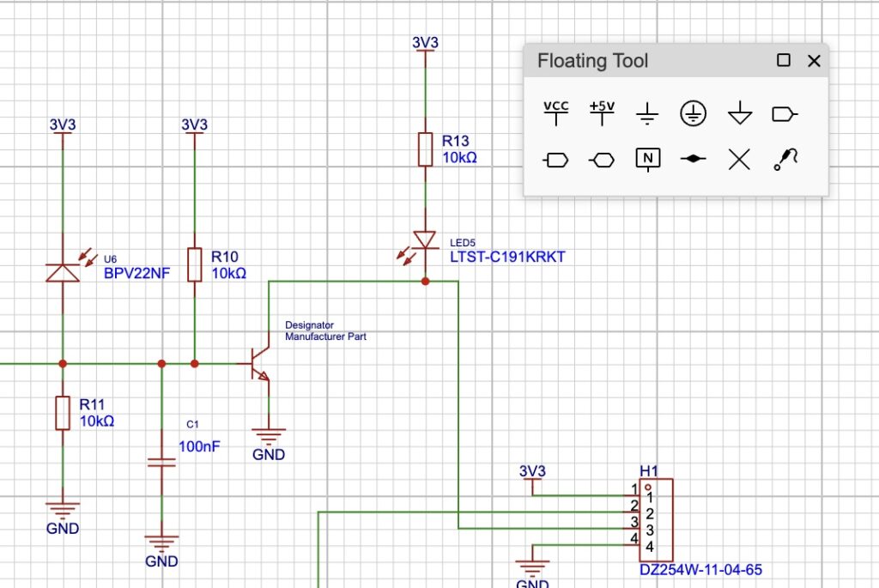Select capacitor C1 labeled 100nF
879x588 pixels.
click(x=161, y=462)
